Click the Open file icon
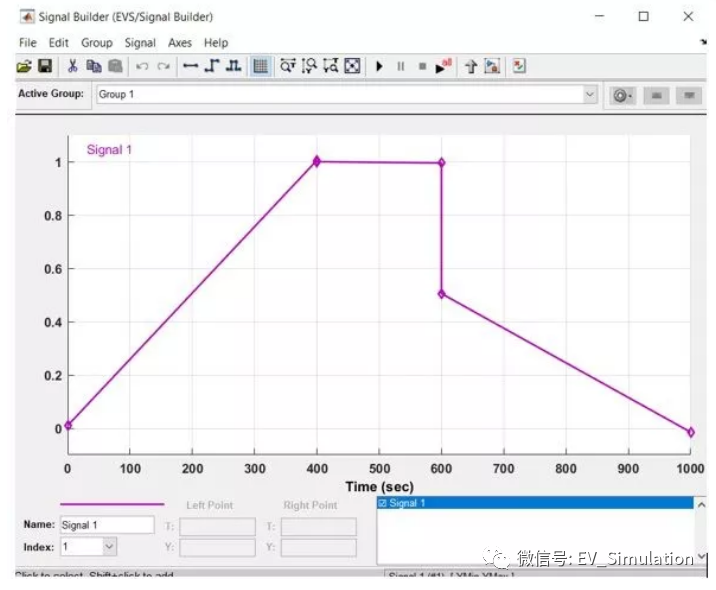The height and width of the screenshot is (590, 716). (24, 67)
